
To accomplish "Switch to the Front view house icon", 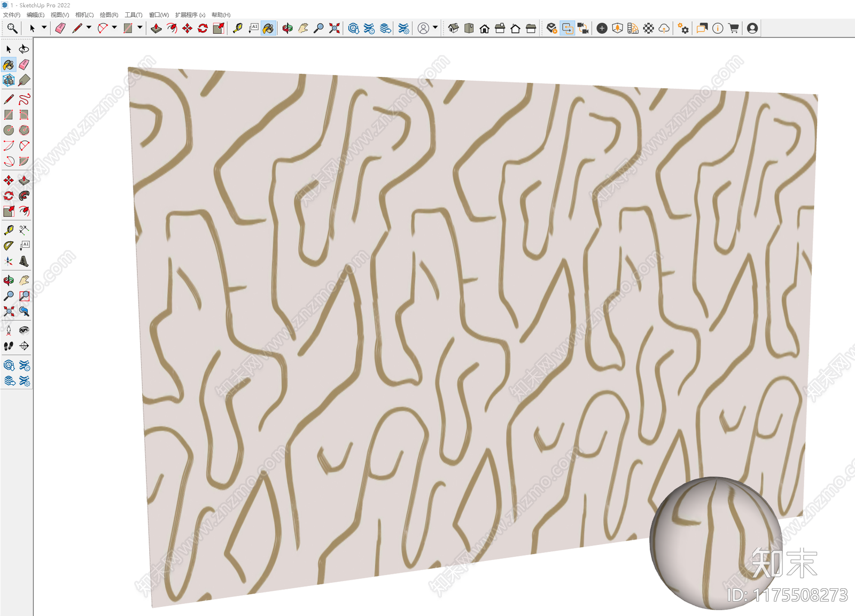I will 485,28.
